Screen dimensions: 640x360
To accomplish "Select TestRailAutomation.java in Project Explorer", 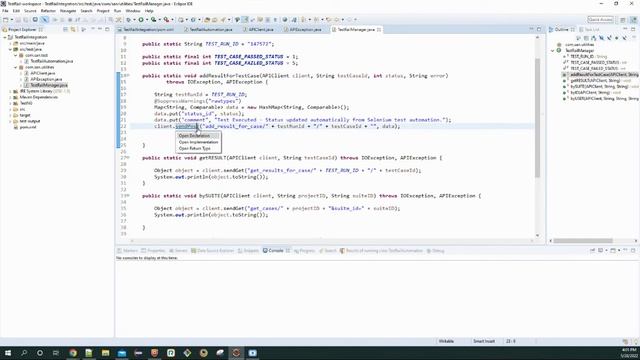I will (51, 61).
